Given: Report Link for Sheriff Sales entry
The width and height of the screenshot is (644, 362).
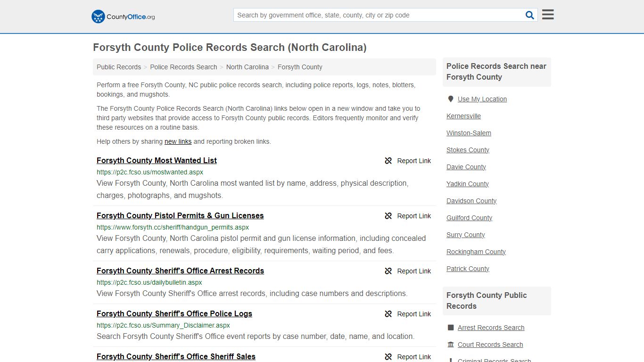Looking at the screenshot, I should pos(414,357).
